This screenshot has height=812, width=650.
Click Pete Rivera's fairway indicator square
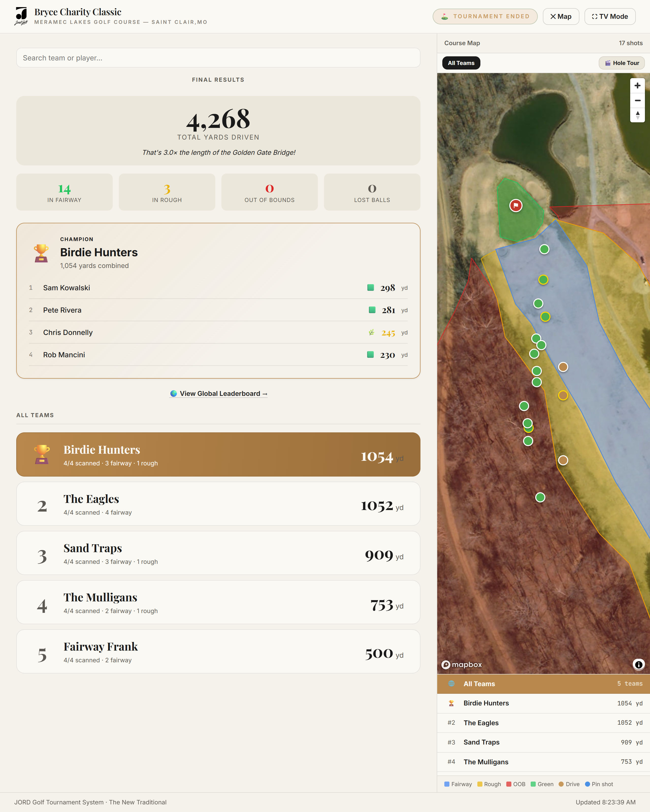(372, 310)
